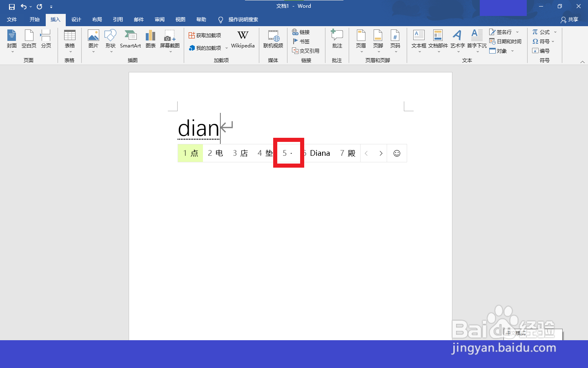Open the IME emoji panel
588x368 pixels.
(x=396, y=153)
